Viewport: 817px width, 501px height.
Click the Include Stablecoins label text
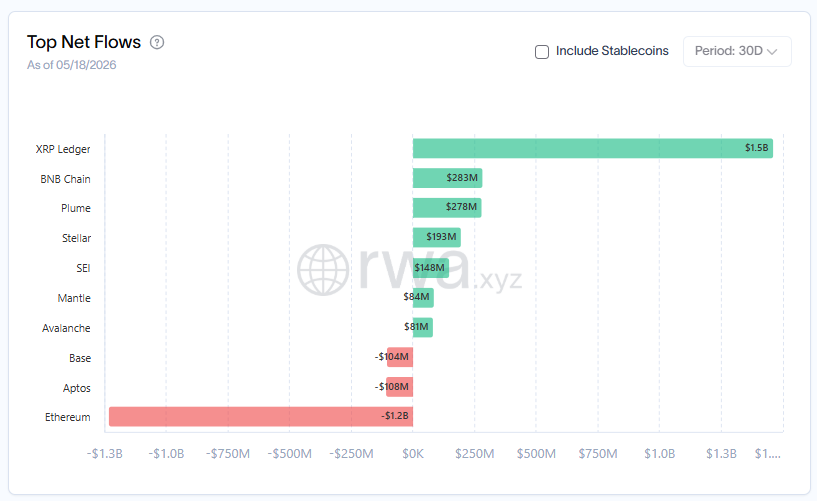pos(612,51)
